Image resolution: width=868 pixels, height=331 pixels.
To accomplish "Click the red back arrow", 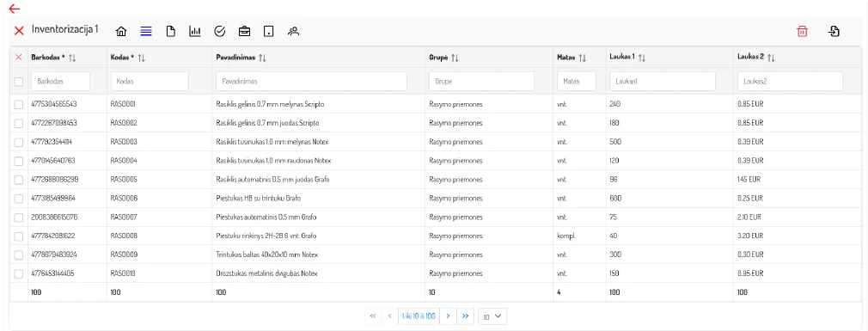I will tap(15, 9).
